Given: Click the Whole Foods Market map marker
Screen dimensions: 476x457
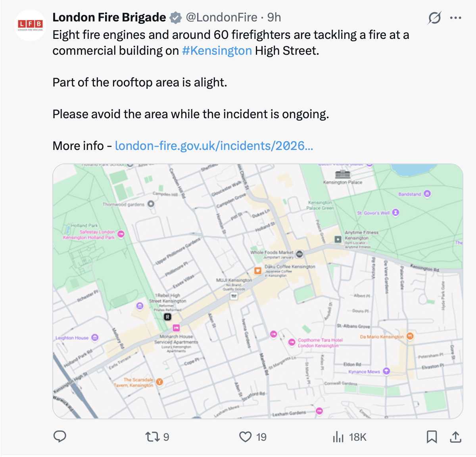Looking at the screenshot, I should 300,253.
